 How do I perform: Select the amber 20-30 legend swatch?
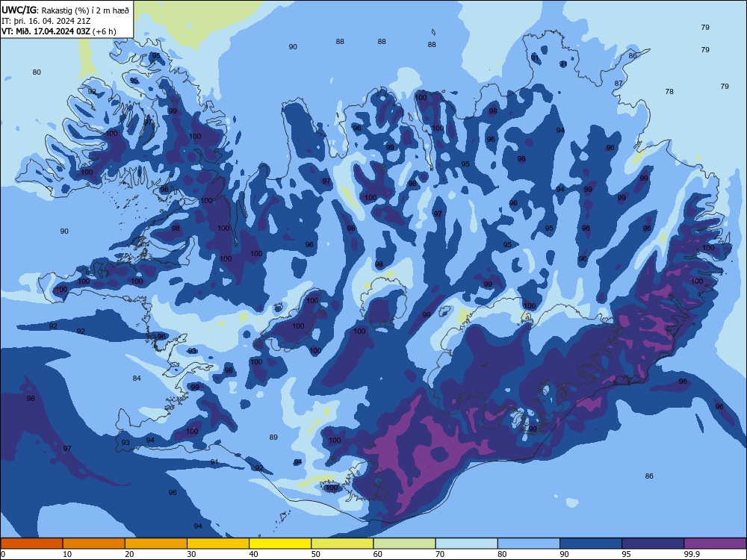tap(156, 544)
